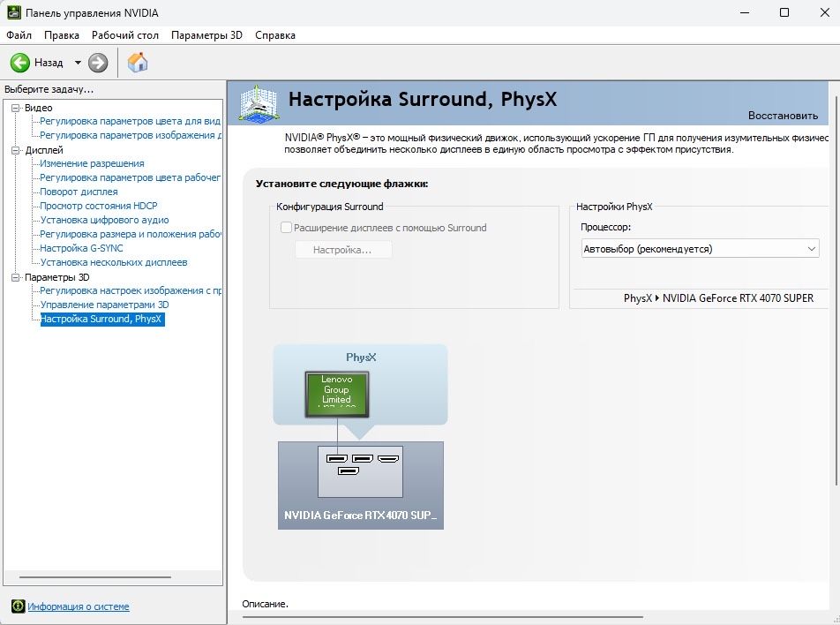Select Изменение разрешения in the task tree

click(92, 163)
